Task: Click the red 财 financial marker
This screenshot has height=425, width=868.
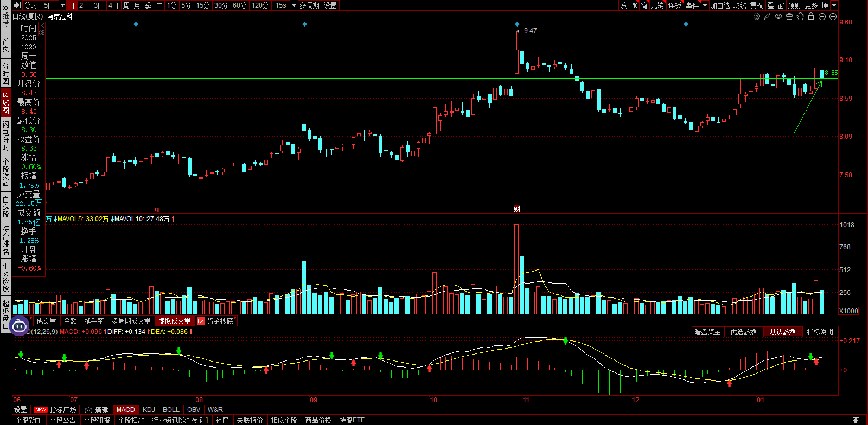Action: (x=517, y=209)
